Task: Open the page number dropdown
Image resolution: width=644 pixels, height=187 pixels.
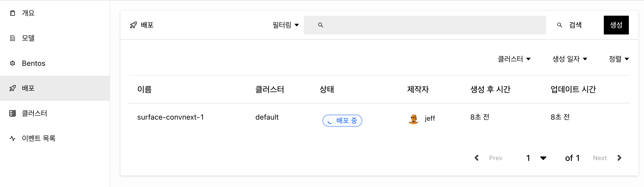Action: (x=536, y=158)
